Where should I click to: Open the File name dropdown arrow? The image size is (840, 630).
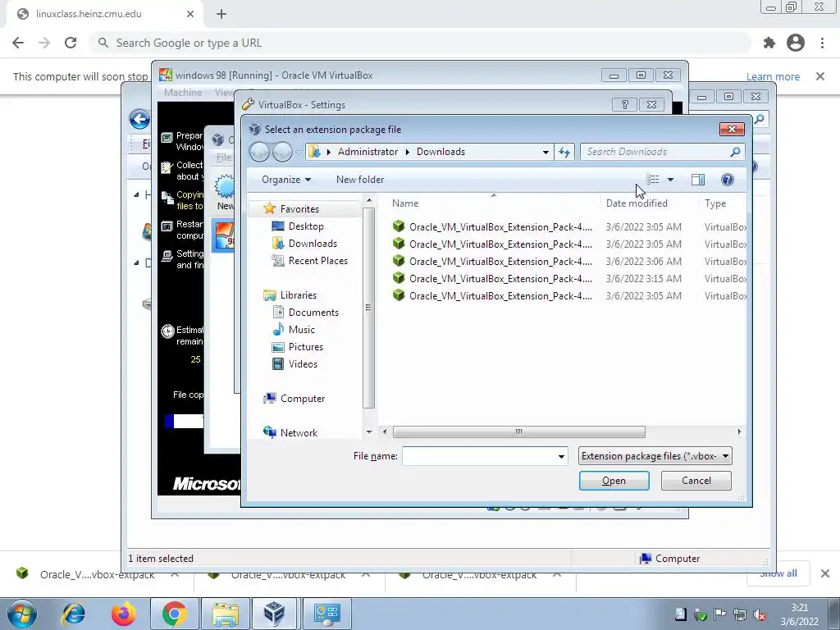[561, 456]
